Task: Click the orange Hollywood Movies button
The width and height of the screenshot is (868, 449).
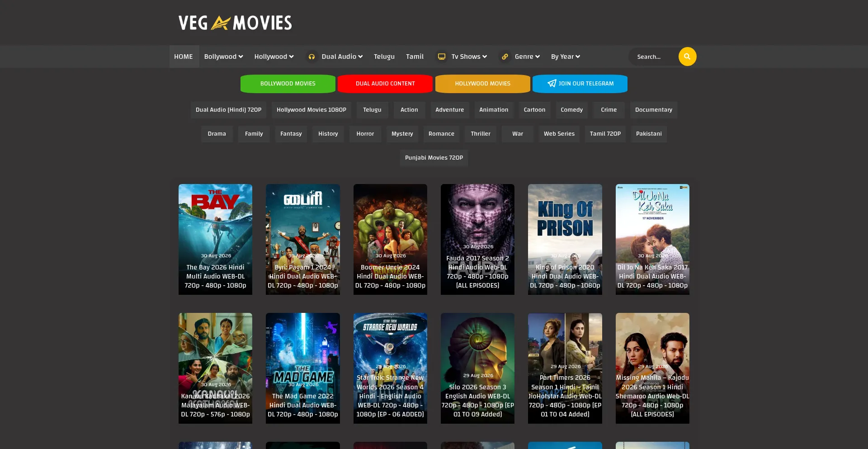Action: click(483, 84)
